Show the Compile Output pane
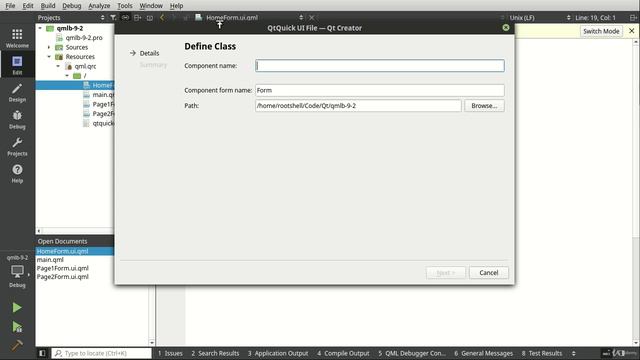 click(x=343, y=353)
